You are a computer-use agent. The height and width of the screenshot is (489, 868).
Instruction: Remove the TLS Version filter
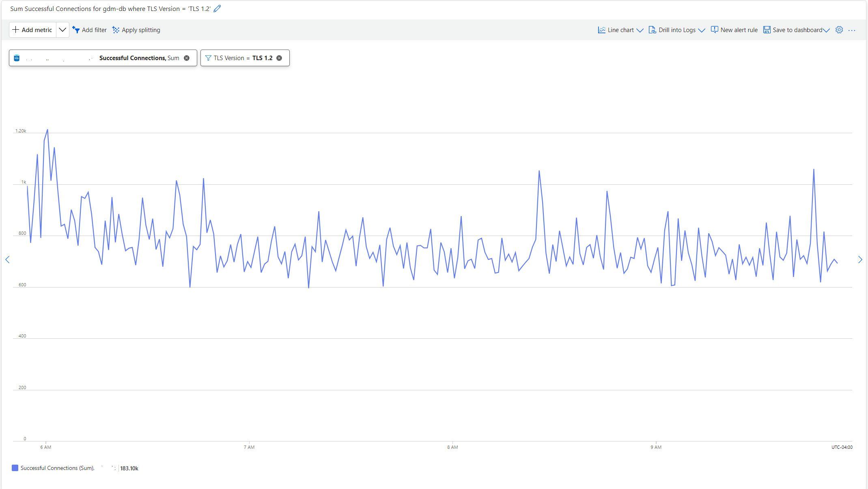tap(279, 58)
